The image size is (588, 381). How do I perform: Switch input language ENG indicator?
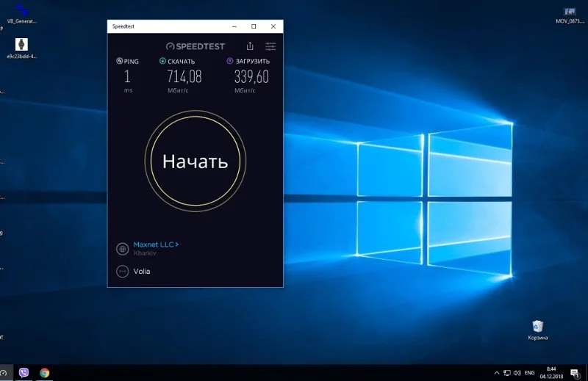pyautogui.click(x=529, y=373)
